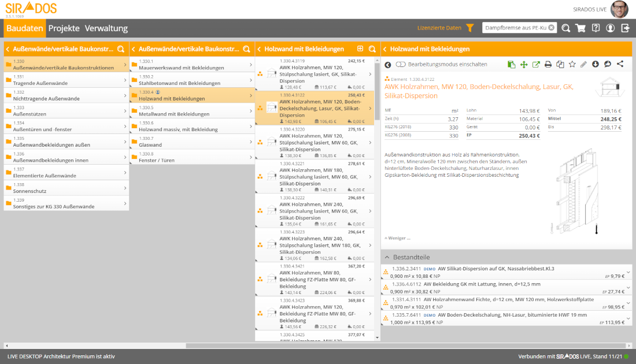The width and height of the screenshot is (636, 364).
Task: Click the Lizenzierte Daten filter funnel icon
Action: coord(469,28)
